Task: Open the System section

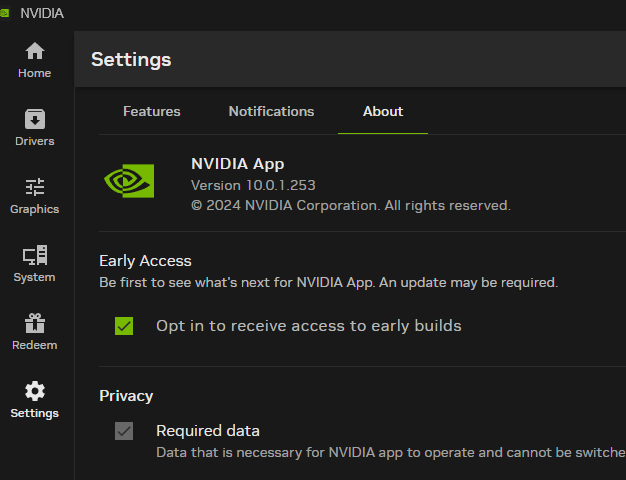Action: [x=35, y=264]
